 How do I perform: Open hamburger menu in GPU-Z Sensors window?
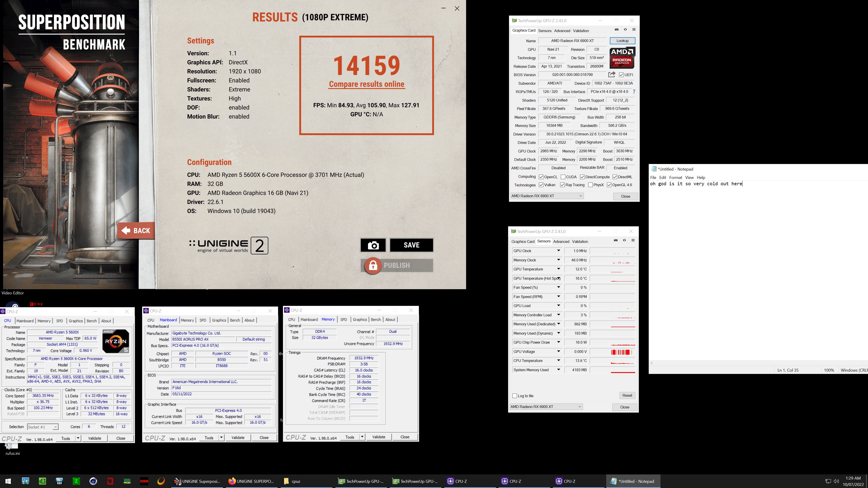[633, 240]
